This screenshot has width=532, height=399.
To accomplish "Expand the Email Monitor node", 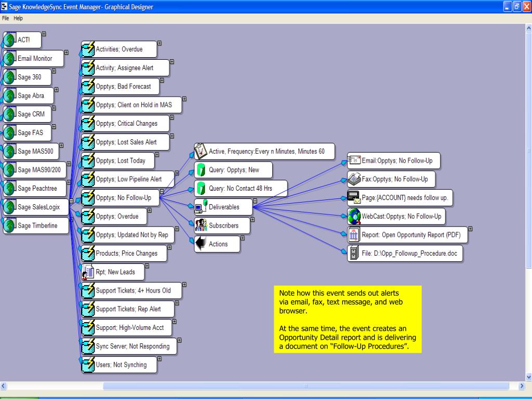I will 66,52.
